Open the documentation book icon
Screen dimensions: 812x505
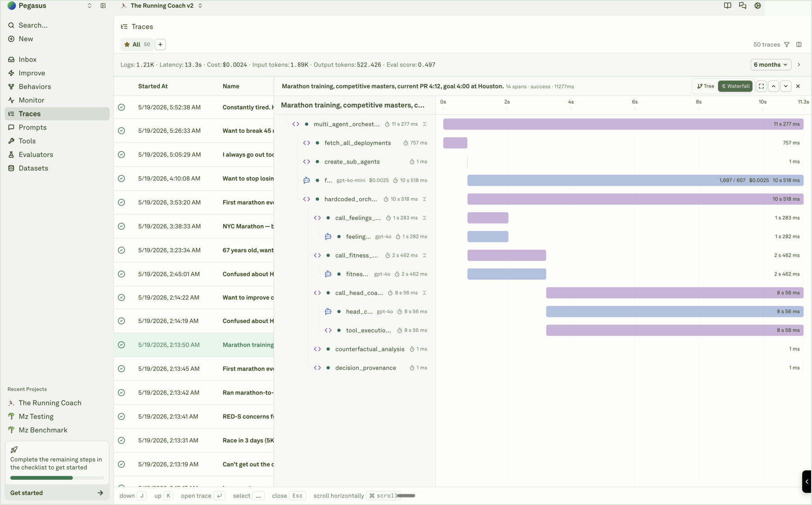727,6
